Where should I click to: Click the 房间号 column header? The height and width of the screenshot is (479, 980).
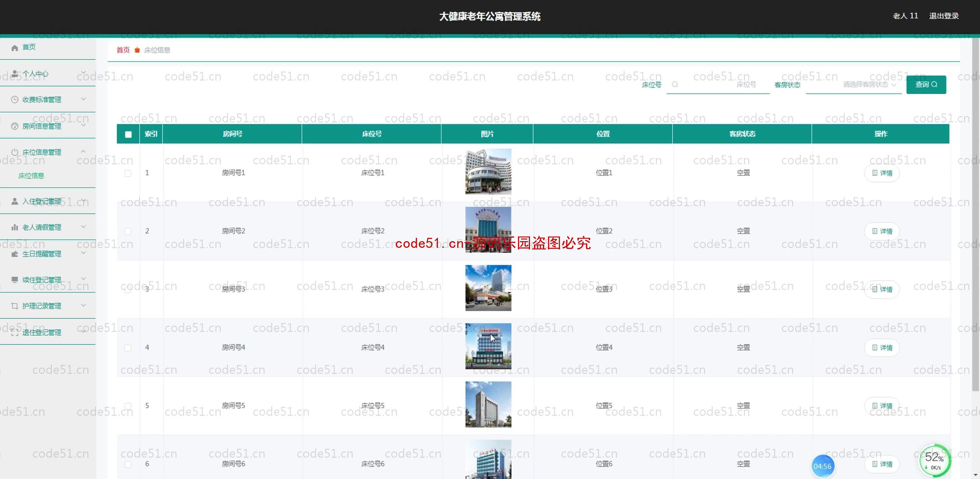coord(232,134)
